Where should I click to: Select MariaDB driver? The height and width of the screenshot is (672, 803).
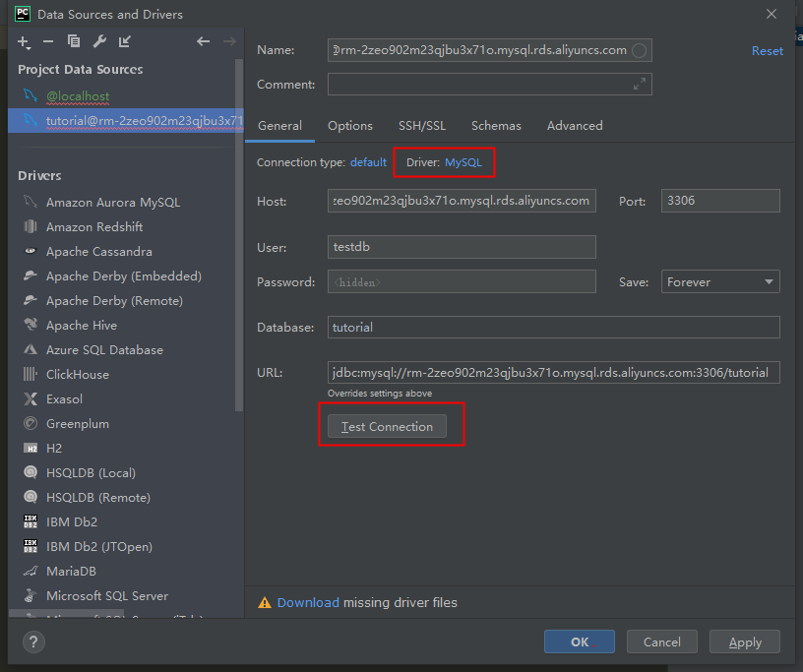coord(71,571)
